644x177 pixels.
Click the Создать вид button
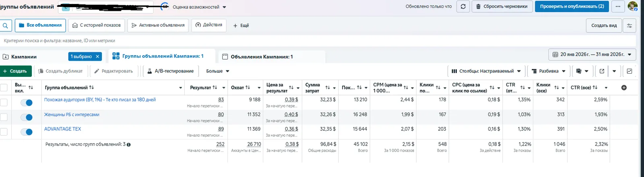pyautogui.click(x=604, y=25)
